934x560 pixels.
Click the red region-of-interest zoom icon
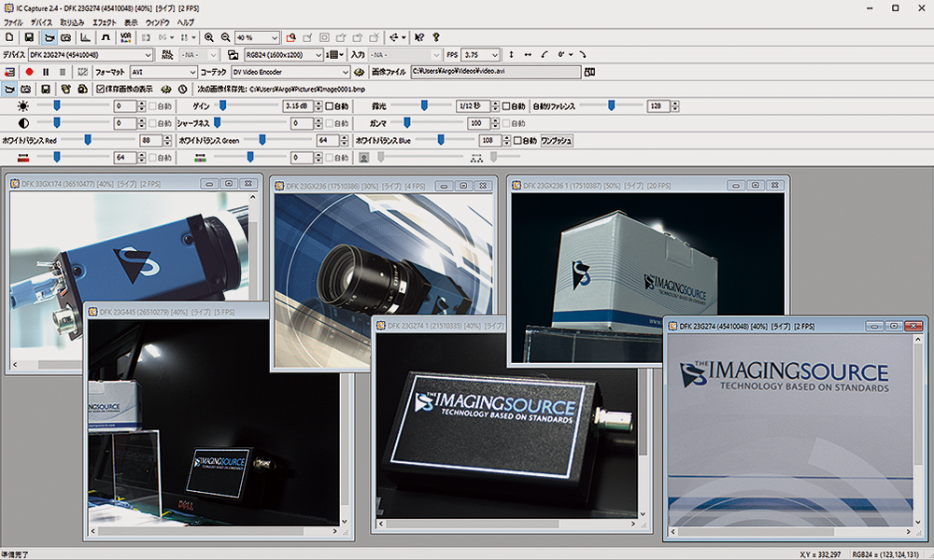coord(290,37)
